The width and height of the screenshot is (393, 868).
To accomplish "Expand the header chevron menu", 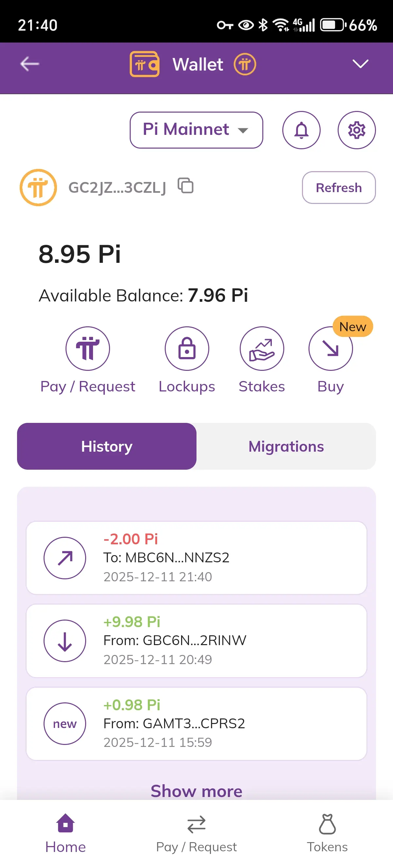I will [360, 64].
